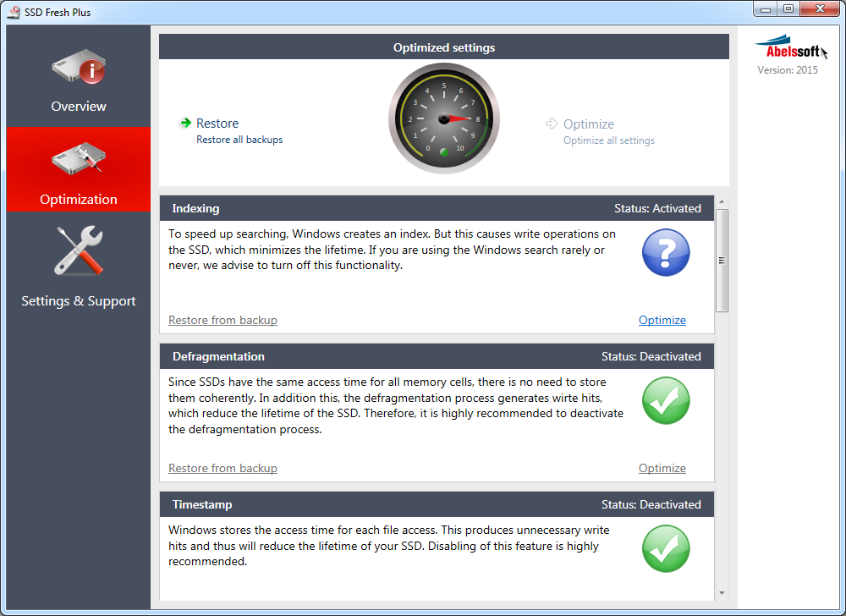Click the green checkmark in Timestamp

point(666,548)
